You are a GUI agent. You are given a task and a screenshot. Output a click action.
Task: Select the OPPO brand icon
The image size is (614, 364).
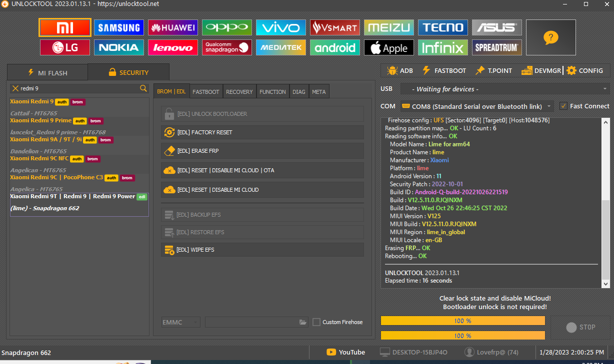[227, 27]
